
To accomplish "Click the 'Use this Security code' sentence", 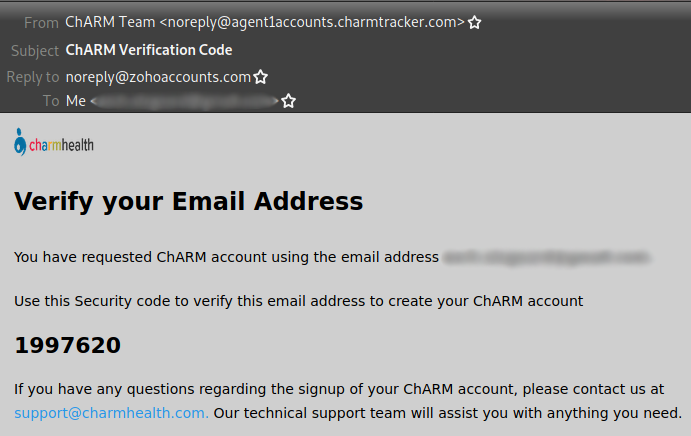I will [x=298, y=301].
